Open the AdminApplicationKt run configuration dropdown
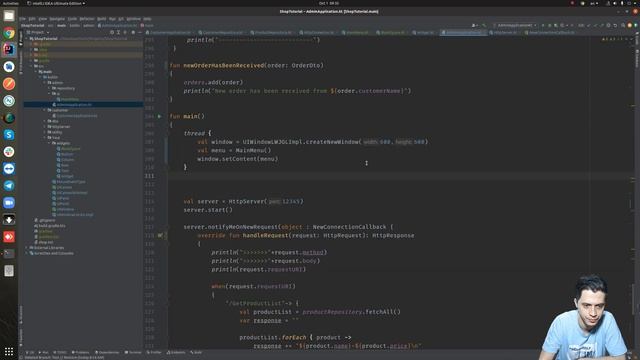640x360 pixels. (515, 25)
